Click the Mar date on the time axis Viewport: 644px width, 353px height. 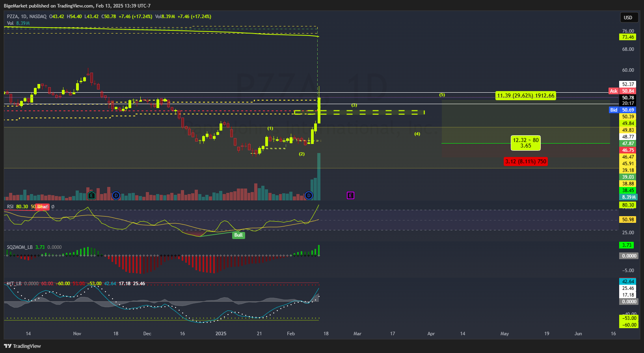357,334
